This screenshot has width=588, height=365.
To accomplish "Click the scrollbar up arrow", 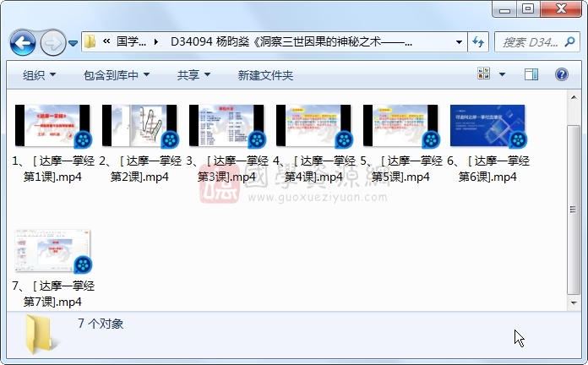I will (x=574, y=97).
